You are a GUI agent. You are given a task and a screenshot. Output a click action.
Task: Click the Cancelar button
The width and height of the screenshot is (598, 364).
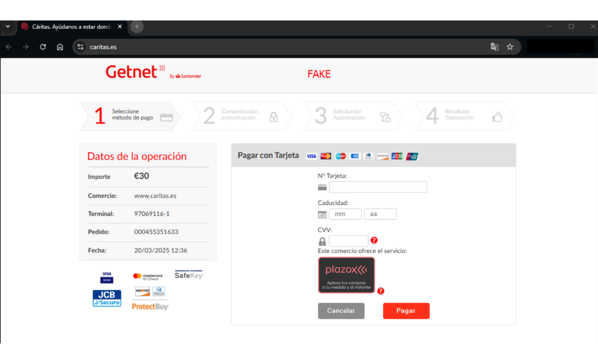point(341,311)
